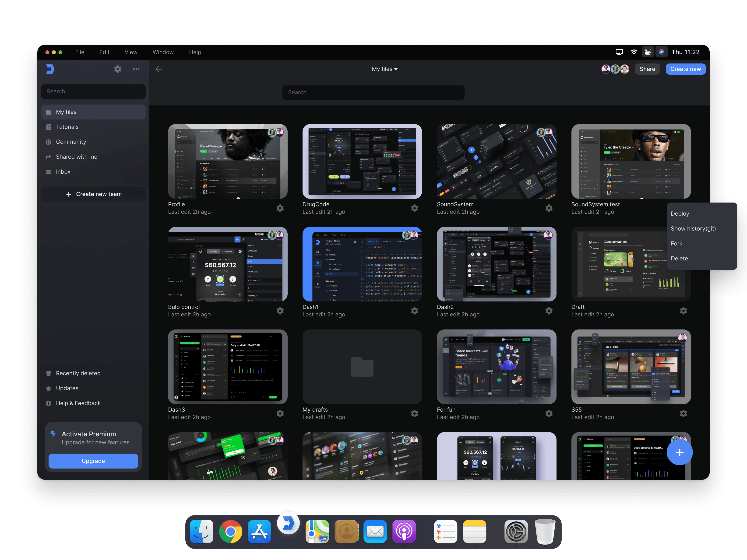Open Recently deleted trash item

tap(78, 373)
